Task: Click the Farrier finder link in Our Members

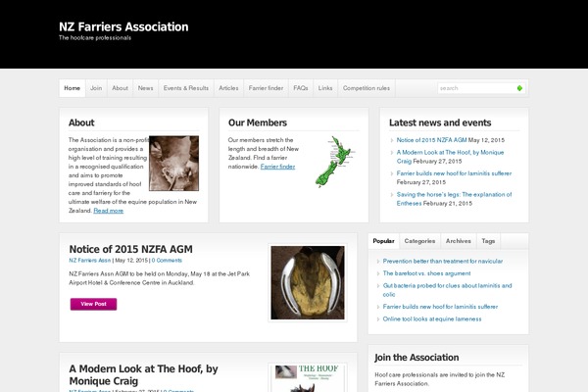Action: (278, 167)
